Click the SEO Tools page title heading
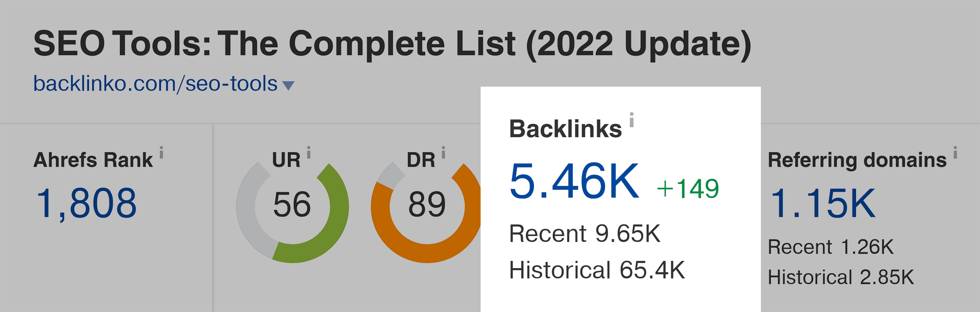 (392, 44)
